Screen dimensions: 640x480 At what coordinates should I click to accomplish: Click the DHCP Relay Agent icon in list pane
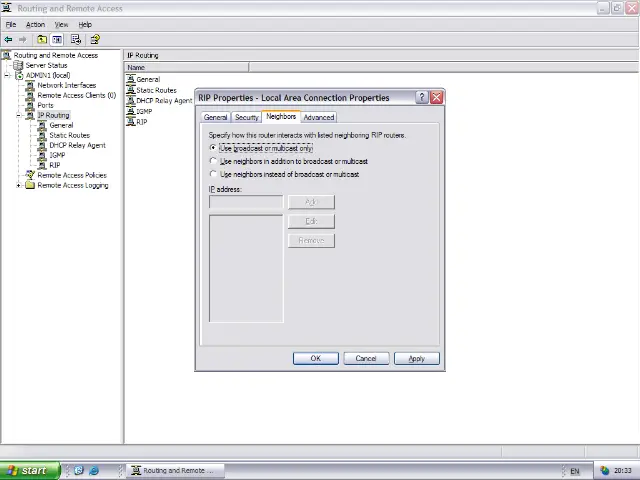[x=131, y=100]
